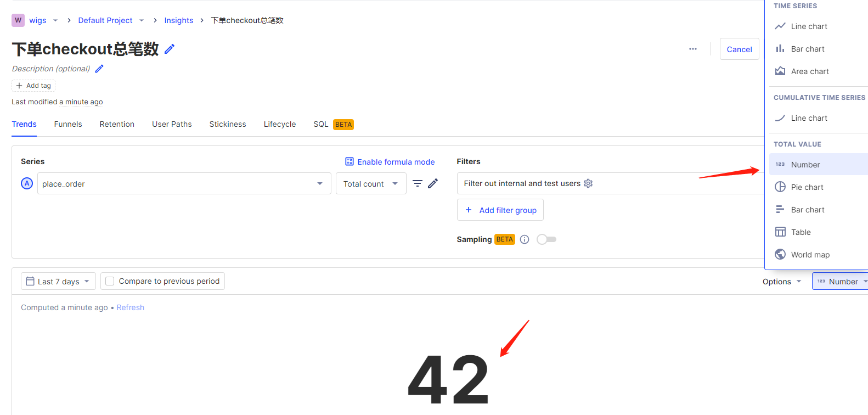Open the Total count aggregation dropdown

371,183
